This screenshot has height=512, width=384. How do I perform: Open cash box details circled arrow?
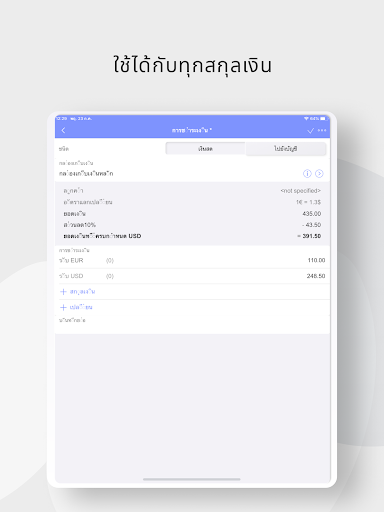click(319, 173)
